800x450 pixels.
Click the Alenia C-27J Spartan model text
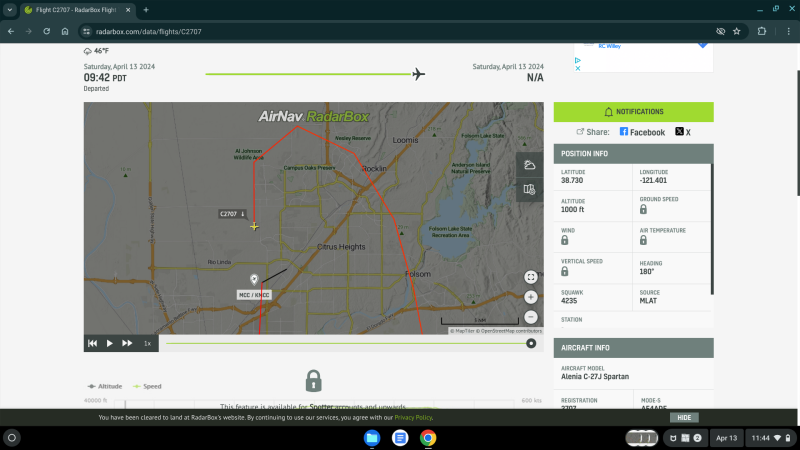point(595,377)
